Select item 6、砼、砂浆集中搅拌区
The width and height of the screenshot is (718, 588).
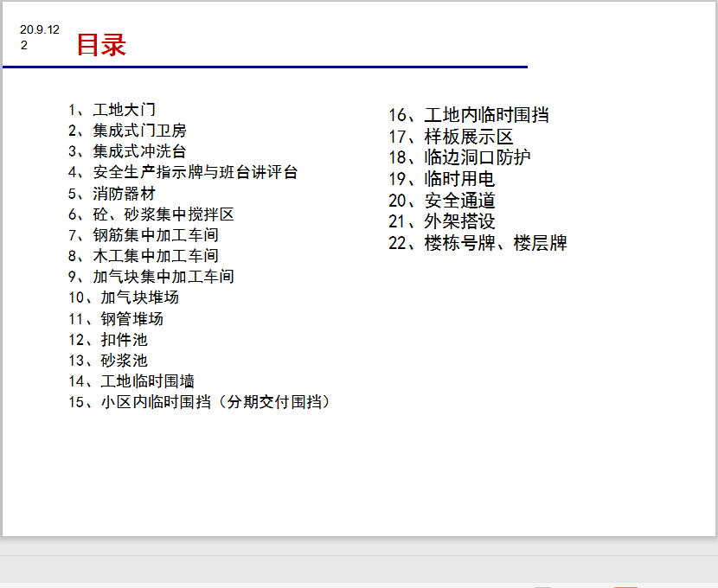tap(151, 214)
